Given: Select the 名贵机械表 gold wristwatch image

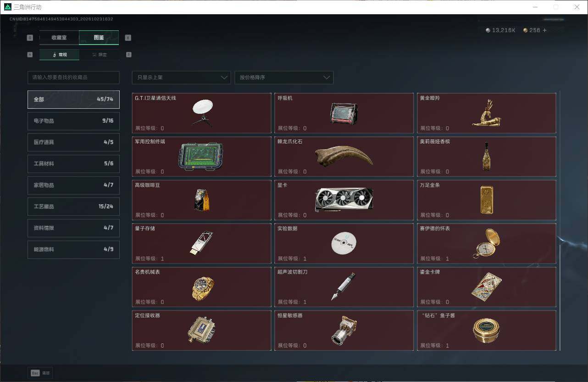Looking at the screenshot, I should pyautogui.click(x=203, y=288).
